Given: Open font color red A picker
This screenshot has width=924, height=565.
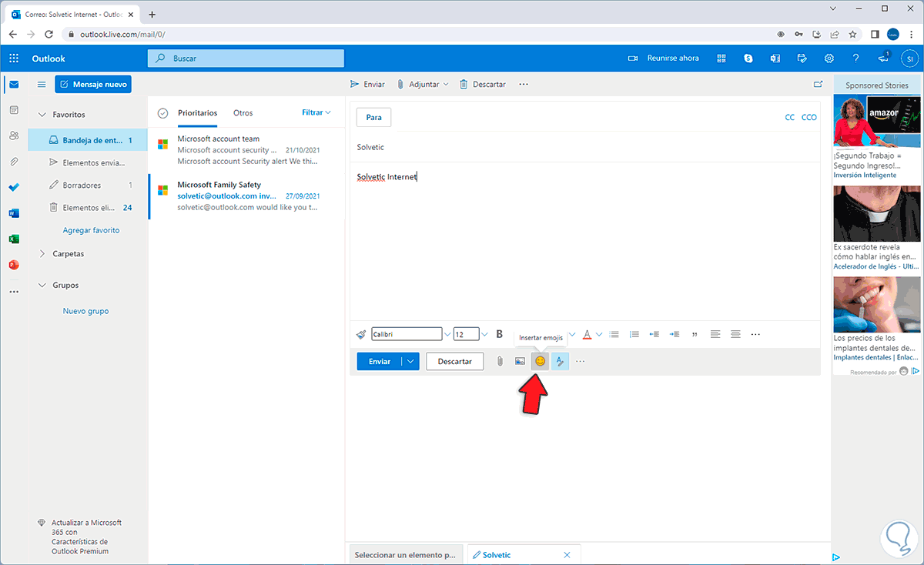Looking at the screenshot, I should (587, 334).
